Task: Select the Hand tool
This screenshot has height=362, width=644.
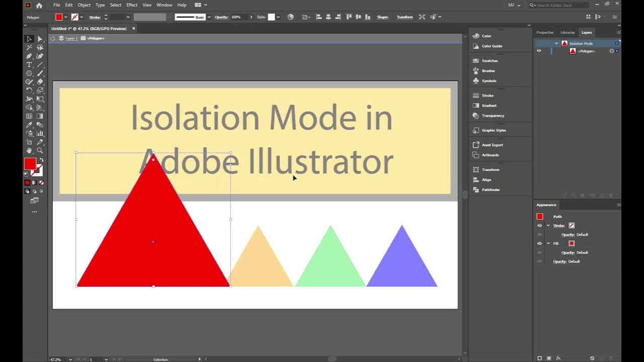Action: click(29, 150)
